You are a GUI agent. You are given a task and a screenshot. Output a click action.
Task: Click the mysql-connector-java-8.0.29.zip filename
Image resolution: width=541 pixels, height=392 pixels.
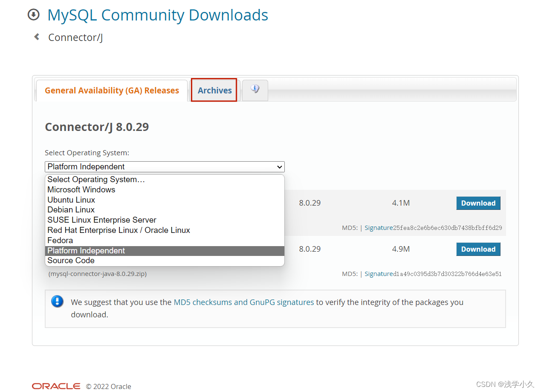[x=98, y=274]
